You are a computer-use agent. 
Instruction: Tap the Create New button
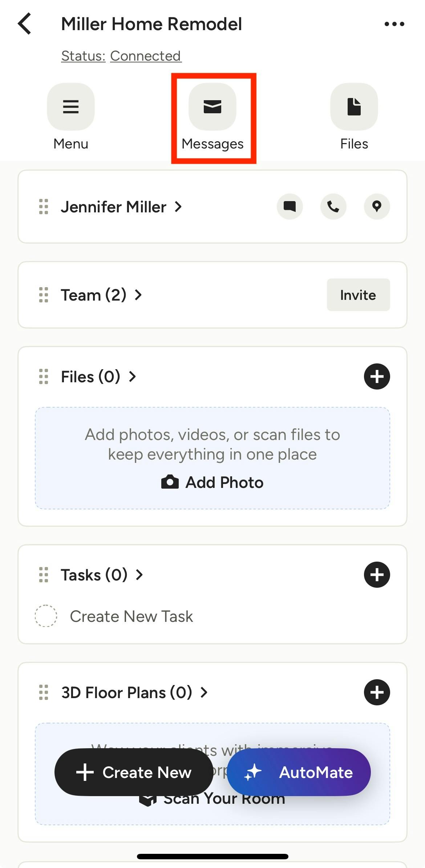click(134, 772)
